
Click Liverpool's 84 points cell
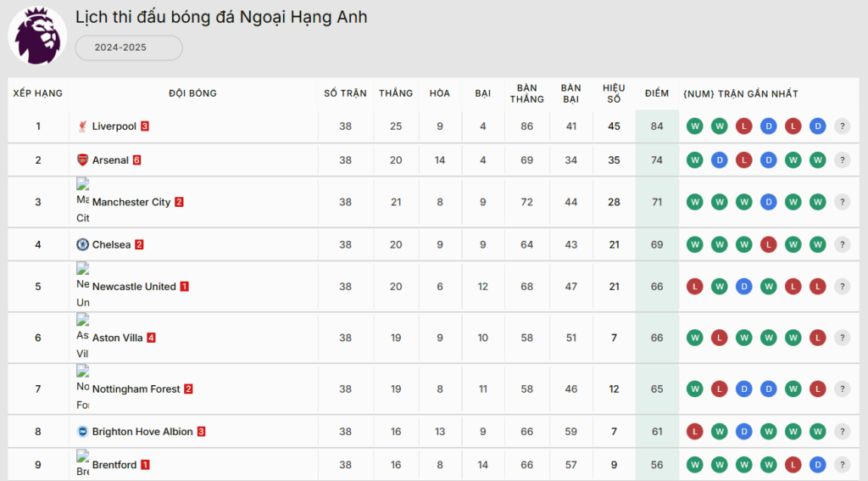click(x=656, y=126)
